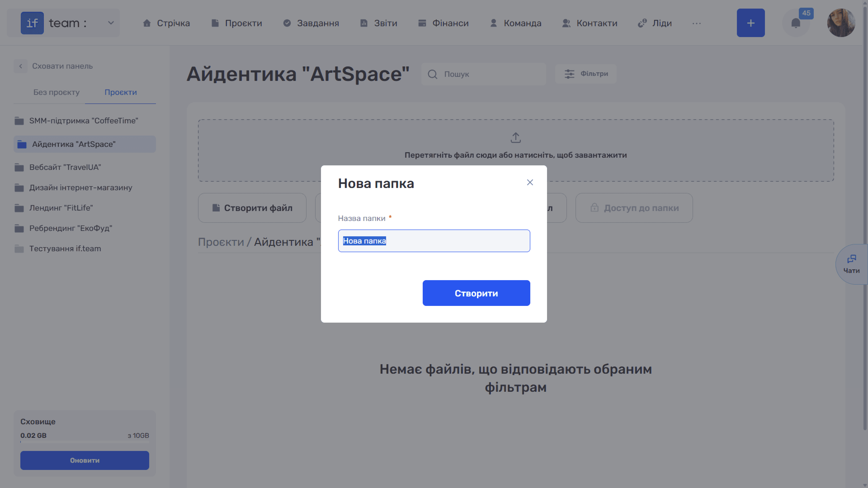Viewport: 868px width, 488px height.
Task: Navigate to Фінанси
Action: 443,23
